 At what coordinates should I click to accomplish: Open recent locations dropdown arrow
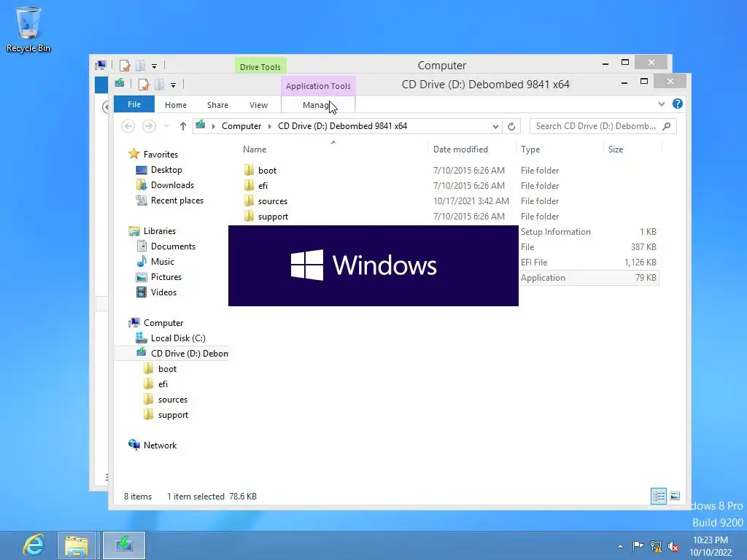166,126
